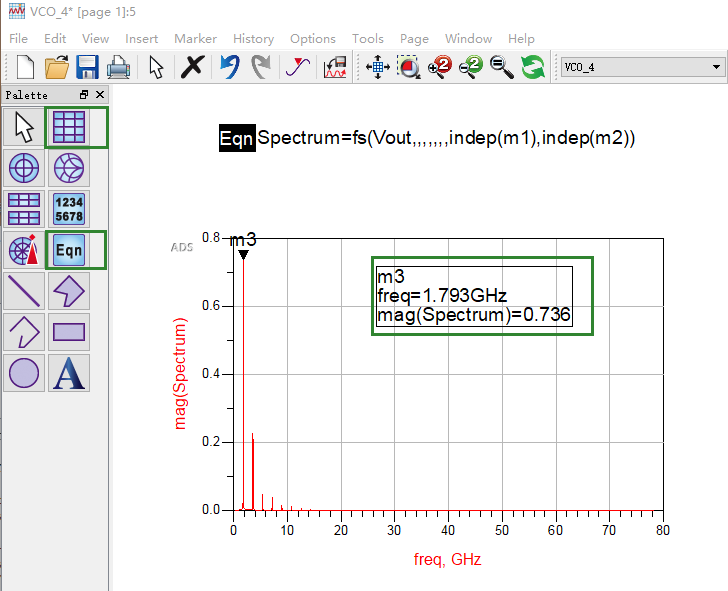Open the Marker menu
The width and height of the screenshot is (728, 591).
coord(195,39)
